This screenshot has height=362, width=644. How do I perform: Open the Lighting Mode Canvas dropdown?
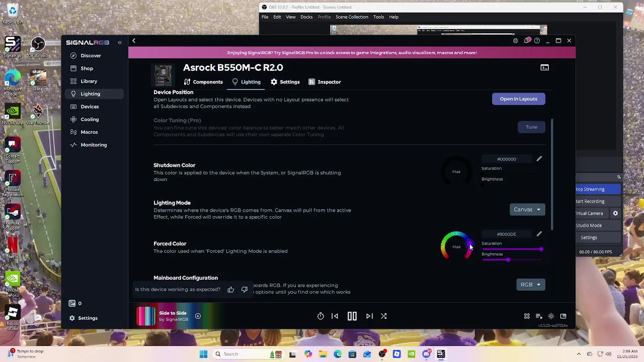527,210
